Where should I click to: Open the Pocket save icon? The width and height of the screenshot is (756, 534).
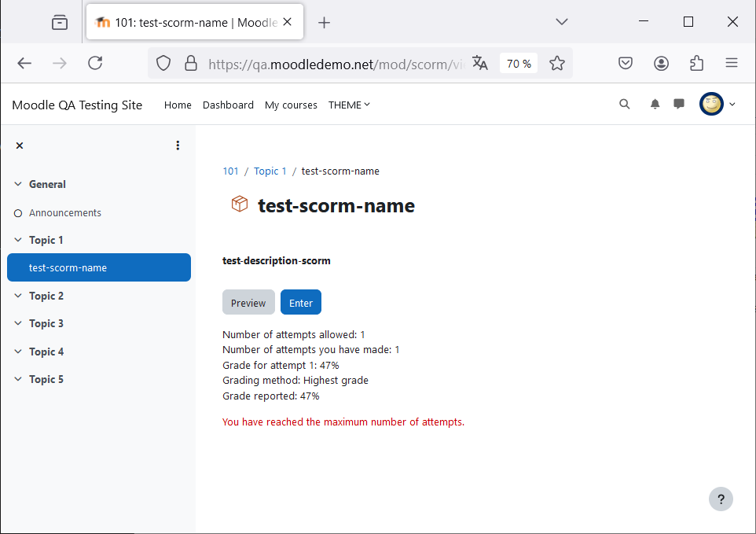626,63
